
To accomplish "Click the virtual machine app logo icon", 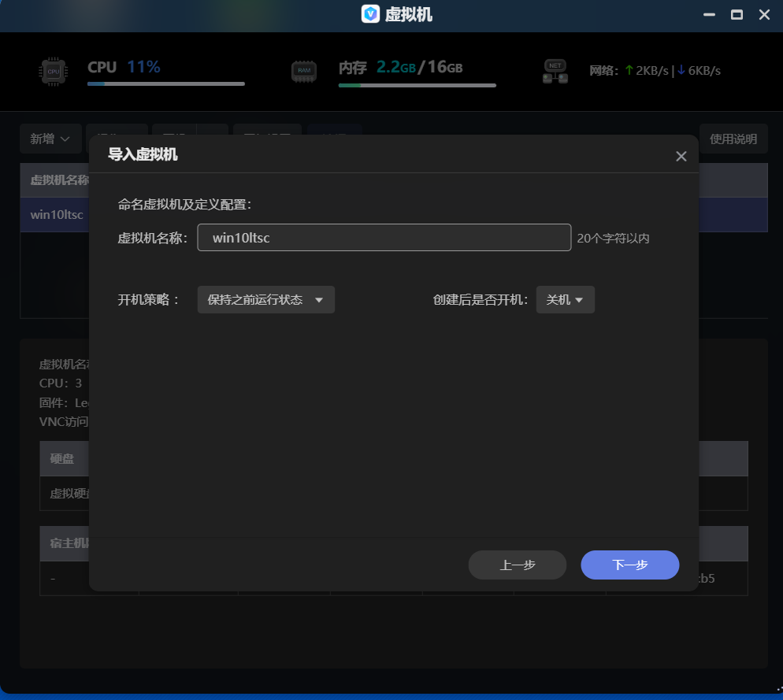I will coord(370,14).
